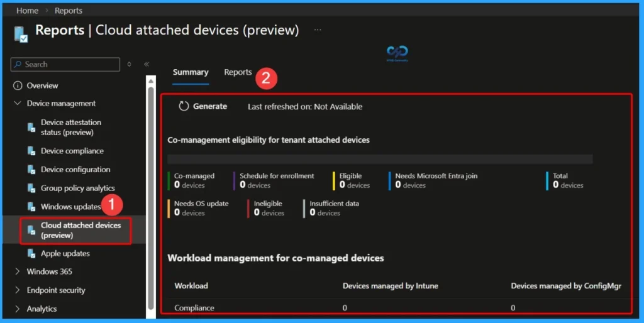Expand the Analytics section

(18, 309)
